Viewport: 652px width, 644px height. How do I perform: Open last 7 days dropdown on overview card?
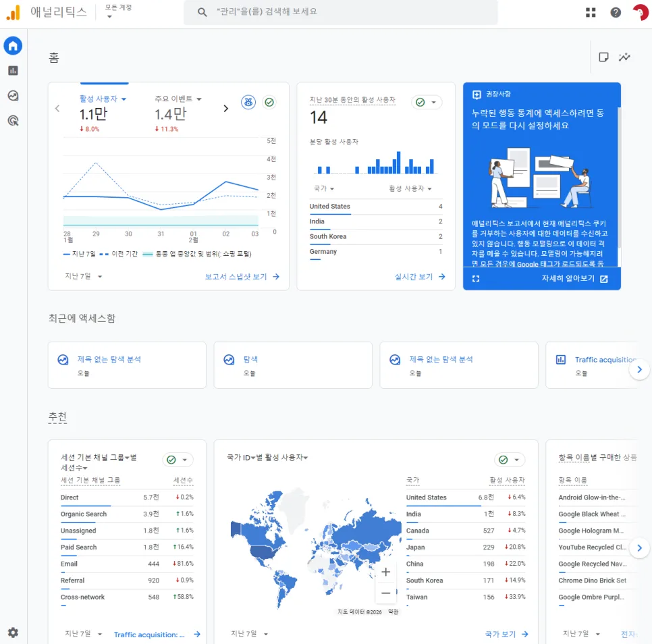coord(83,276)
